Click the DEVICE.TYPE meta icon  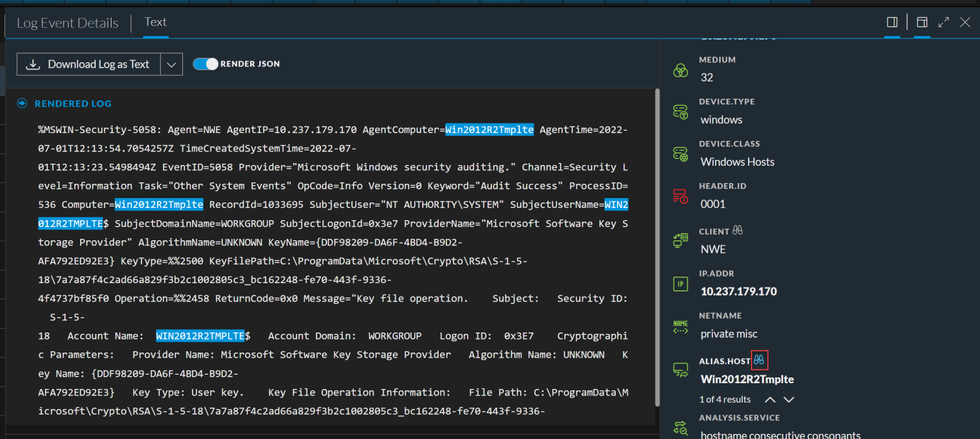[681, 112]
